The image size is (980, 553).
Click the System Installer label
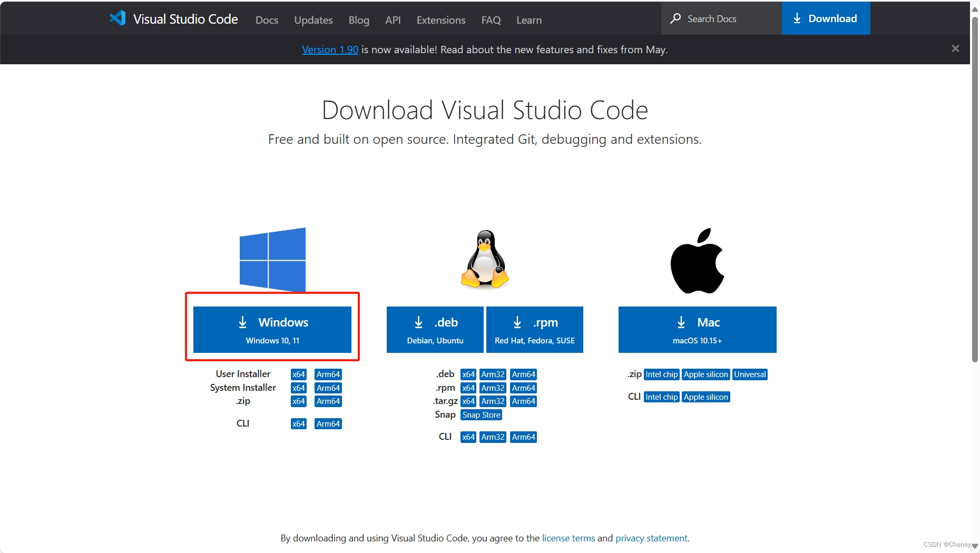(x=243, y=388)
